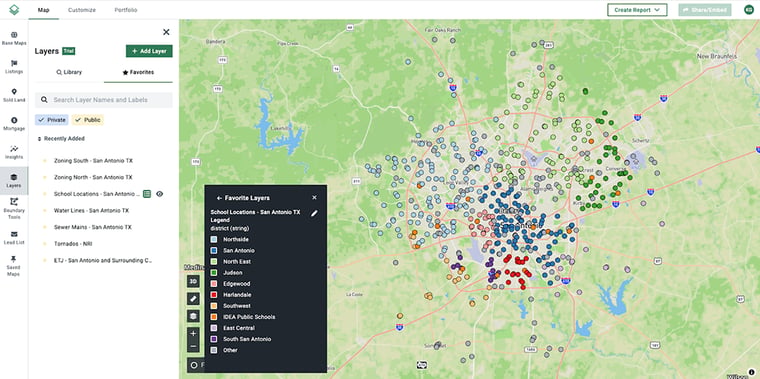Select the measure ruler tool
This screenshot has height=379, width=760.
(193, 299)
